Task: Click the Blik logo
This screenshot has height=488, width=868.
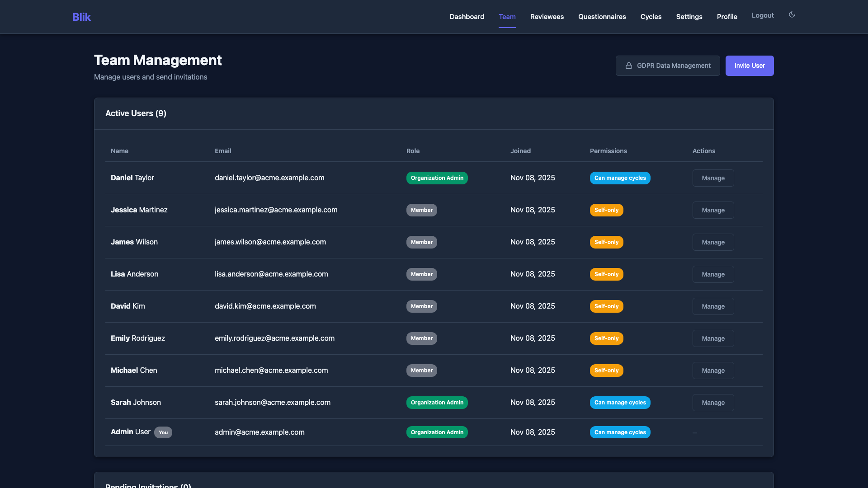Action: (81, 17)
